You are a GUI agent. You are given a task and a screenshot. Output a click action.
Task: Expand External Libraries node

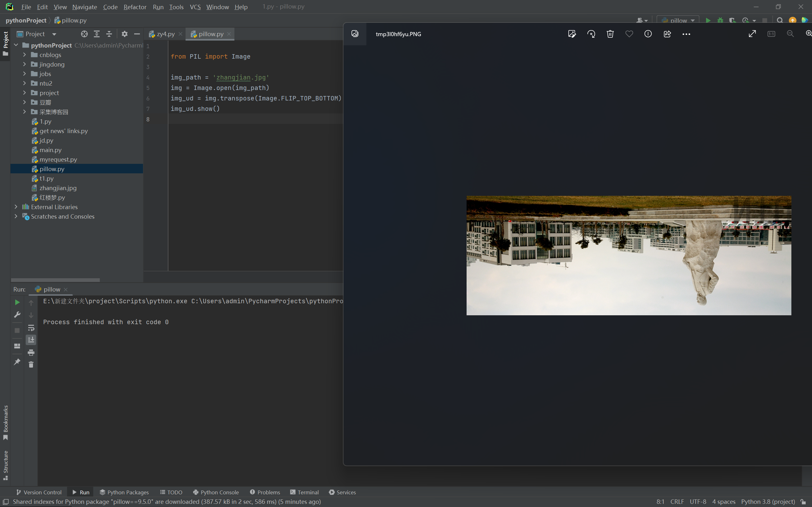pyautogui.click(x=16, y=207)
